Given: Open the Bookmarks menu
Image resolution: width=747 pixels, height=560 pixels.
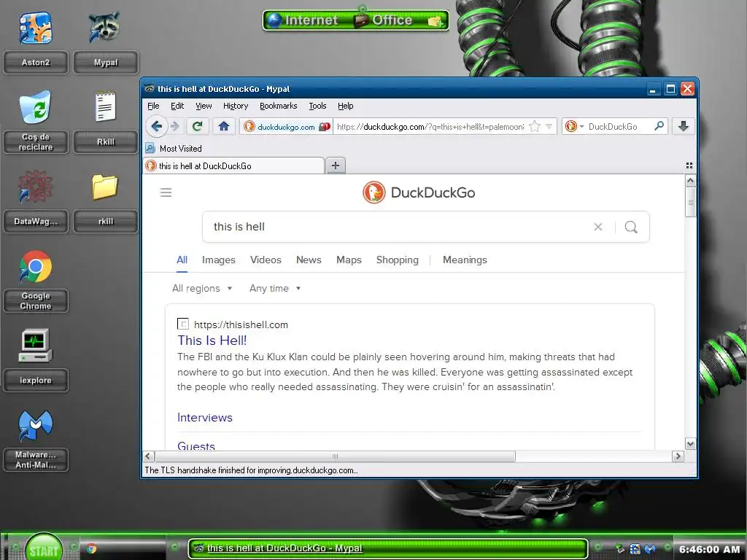Looking at the screenshot, I should click(278, 106).
